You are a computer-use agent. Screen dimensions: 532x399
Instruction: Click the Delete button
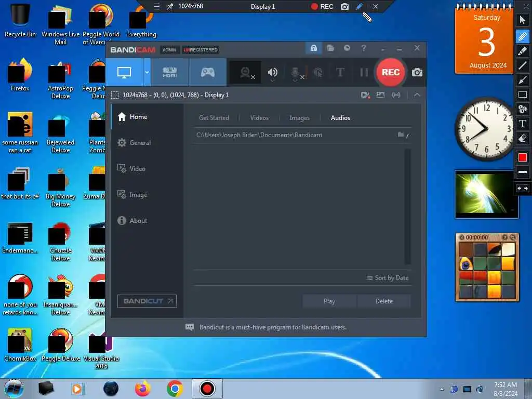(x=384, y=301)
